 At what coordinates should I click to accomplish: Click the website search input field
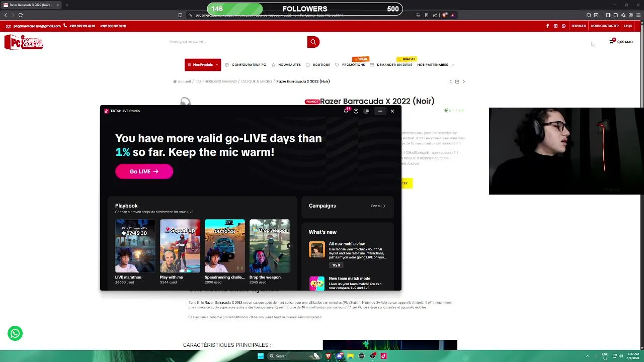pos(236,42)
